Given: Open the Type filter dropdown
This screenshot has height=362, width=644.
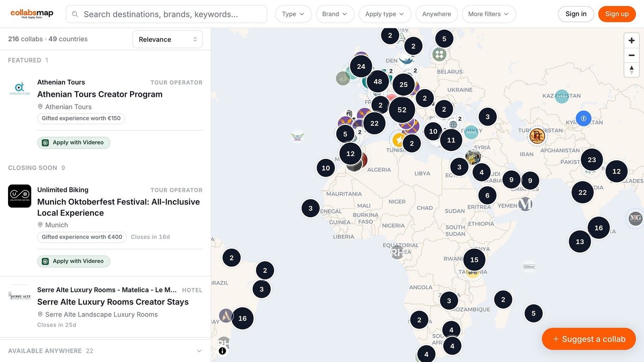Looking at the screenshot, I should 293,14.
